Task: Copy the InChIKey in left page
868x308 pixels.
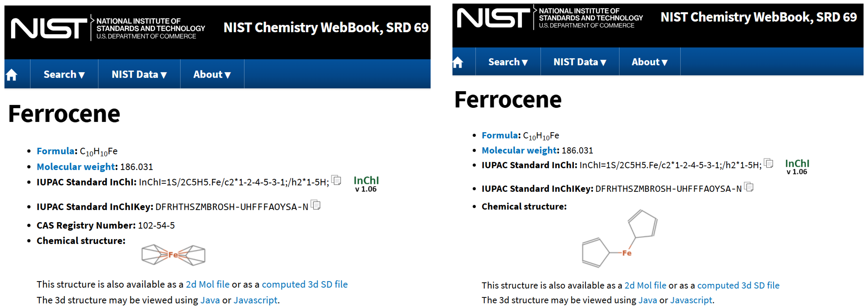Action: click(x=316, y=205)
